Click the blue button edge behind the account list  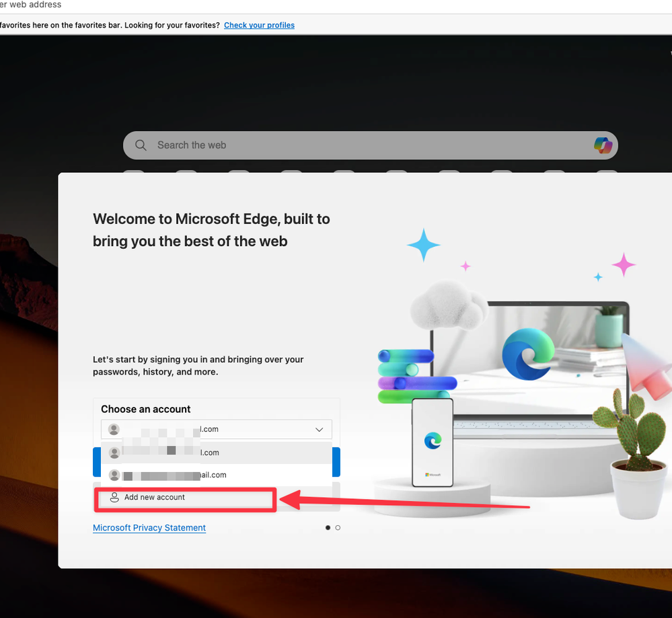click(x=336, y=462)
